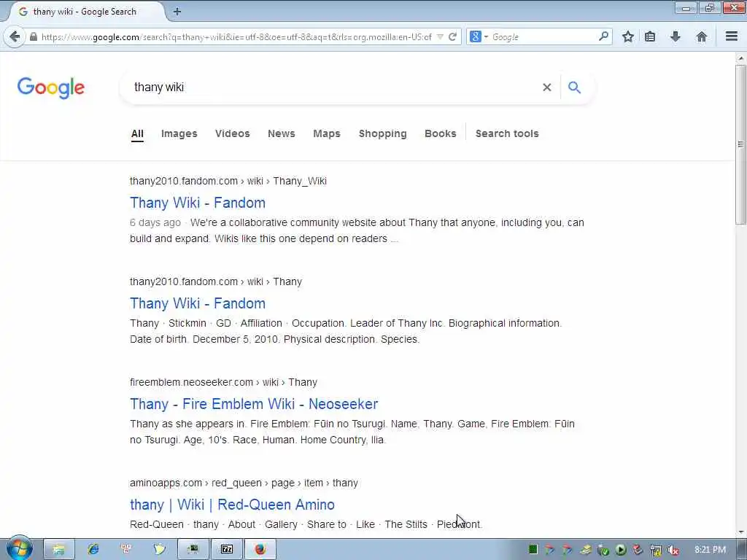Switch to the Books tab
The height and width of the screenshot is (560, 747).
[x=440, y=134]
